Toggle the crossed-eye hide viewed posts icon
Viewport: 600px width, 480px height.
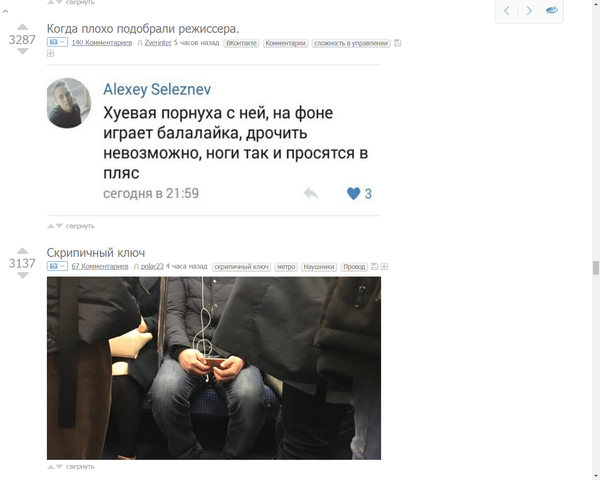551,10
